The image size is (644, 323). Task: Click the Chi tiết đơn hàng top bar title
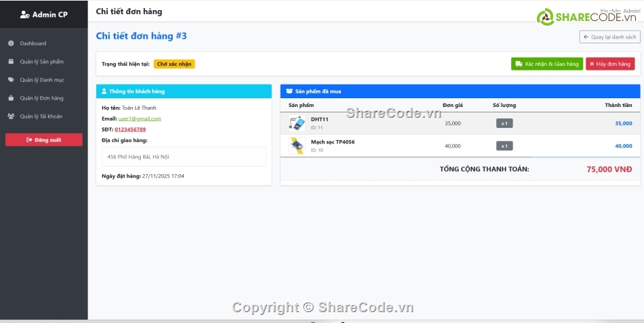129,12
